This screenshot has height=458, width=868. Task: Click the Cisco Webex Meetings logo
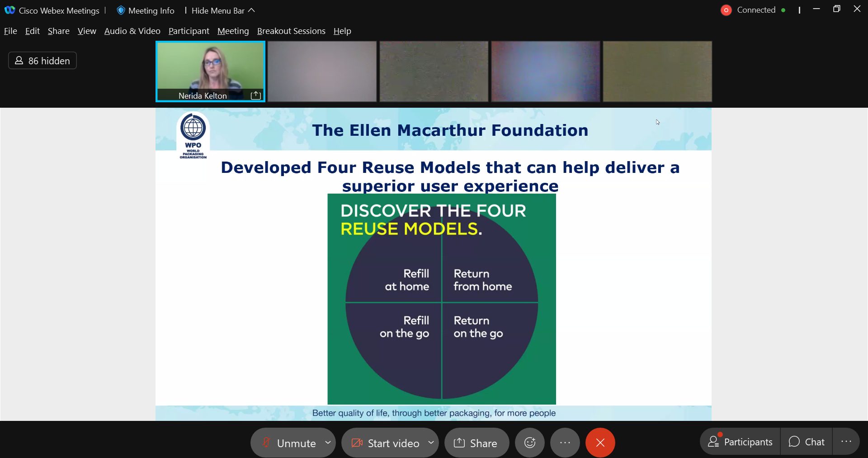[x=9, y=10]
